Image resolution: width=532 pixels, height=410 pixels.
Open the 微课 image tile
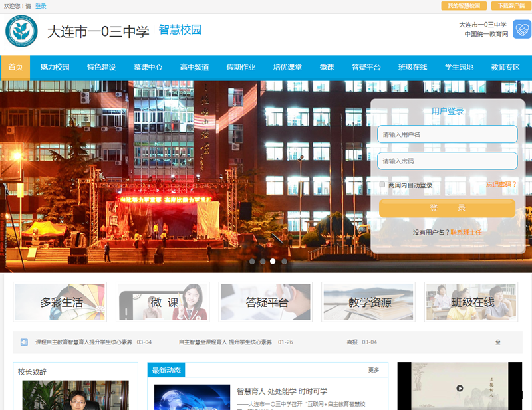pos(163,302)
